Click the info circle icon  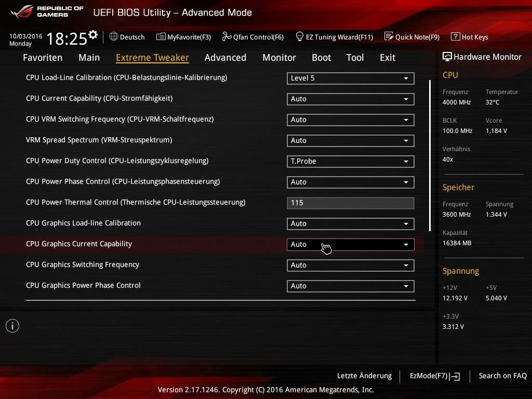(x=12, y=326)
